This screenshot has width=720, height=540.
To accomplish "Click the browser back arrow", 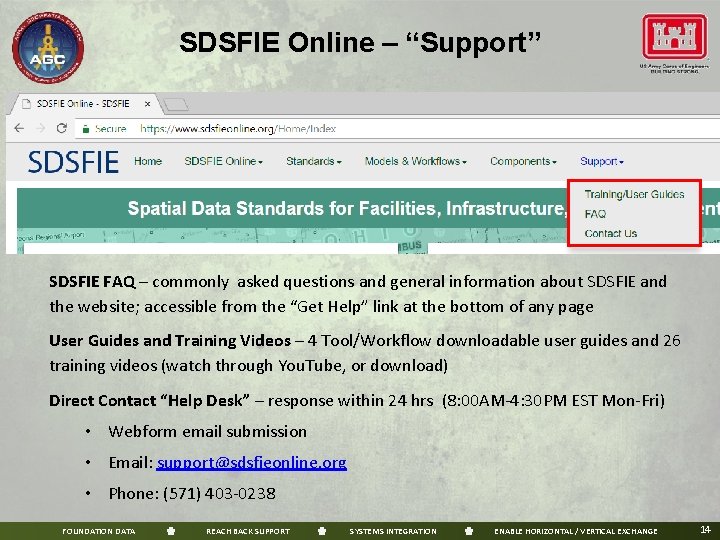I will pos(19,128).
